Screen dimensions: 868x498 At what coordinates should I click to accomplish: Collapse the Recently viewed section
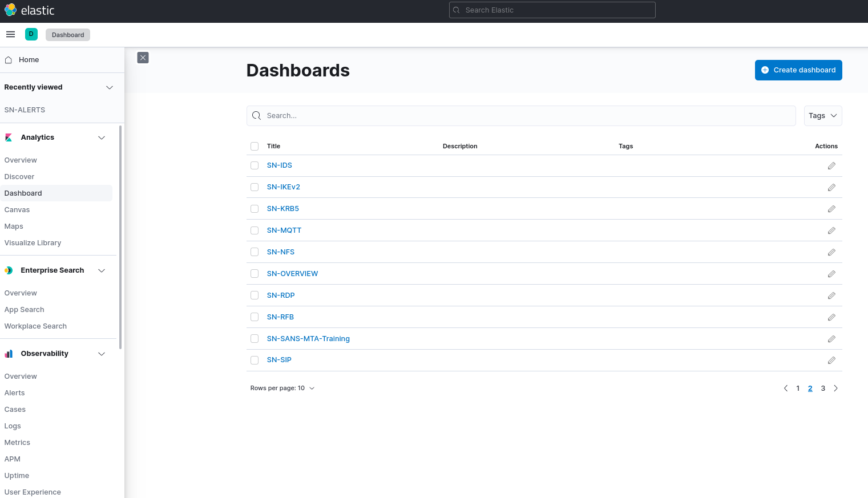pos(110,87)
